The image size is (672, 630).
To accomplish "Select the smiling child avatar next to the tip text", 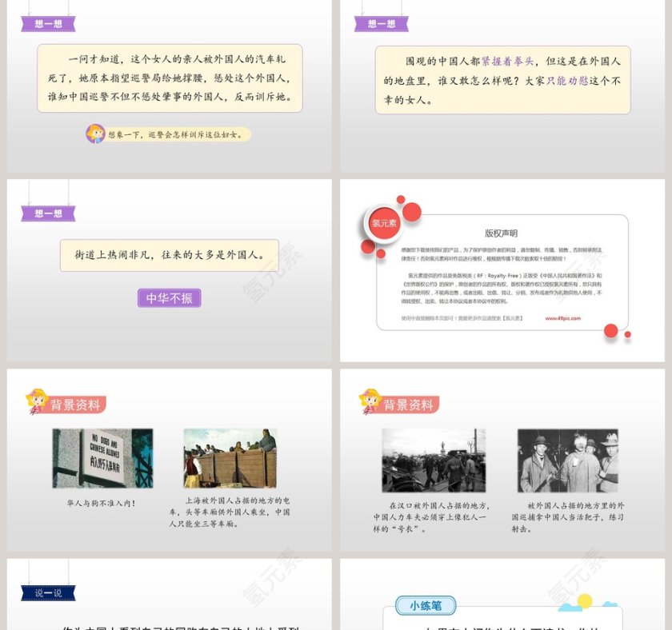I will (x=98, y=134).
